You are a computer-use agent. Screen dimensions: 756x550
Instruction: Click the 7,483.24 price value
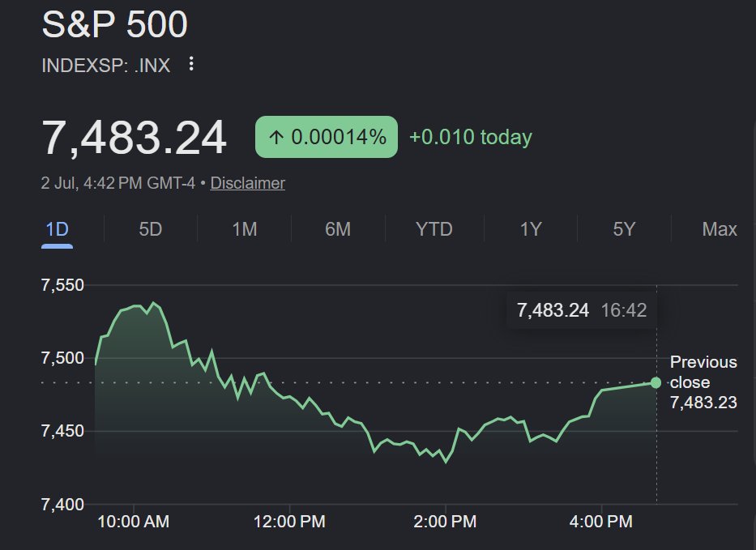click(134, 138)
